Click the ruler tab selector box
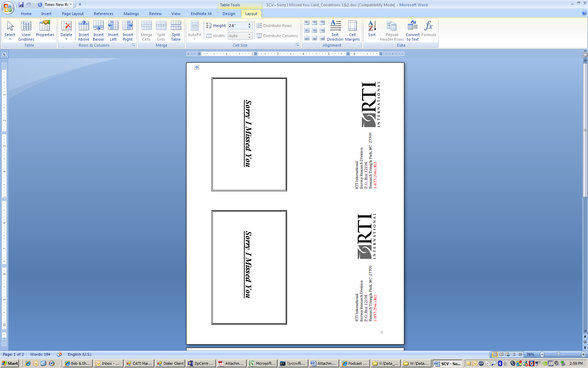Image resolution: width=588 pixels, height=368 pixels. (4, 54)
